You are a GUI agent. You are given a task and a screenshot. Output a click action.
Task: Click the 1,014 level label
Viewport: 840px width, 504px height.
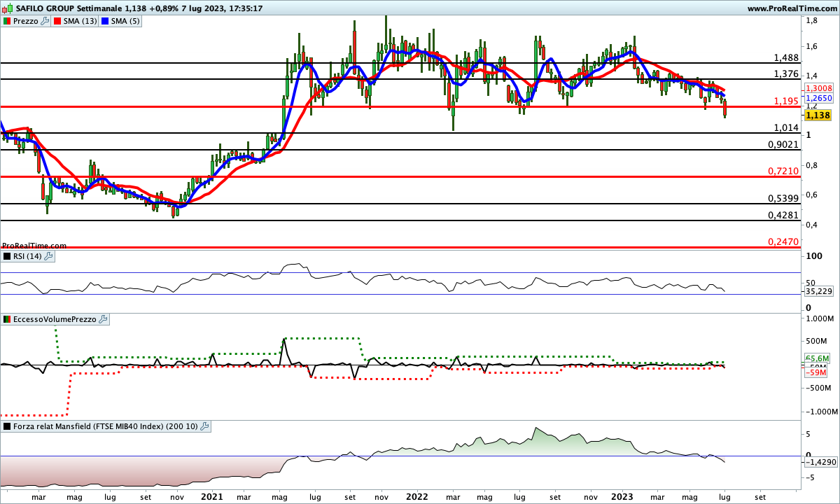tap(786, 127)
